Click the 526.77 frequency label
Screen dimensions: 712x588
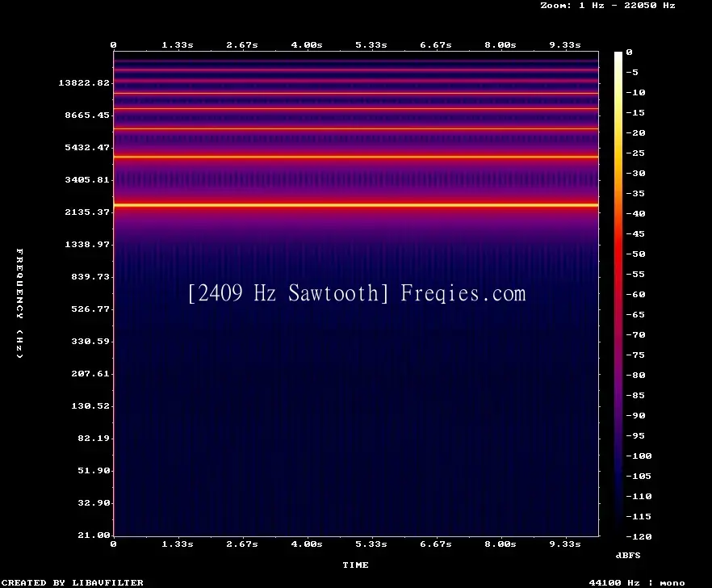(90, 309)
